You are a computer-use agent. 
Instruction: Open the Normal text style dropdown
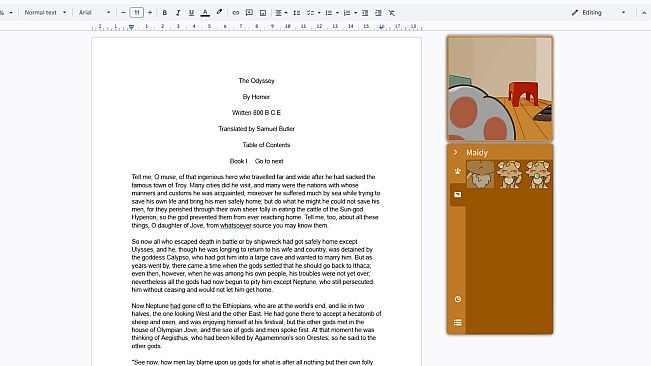(45, 13)
